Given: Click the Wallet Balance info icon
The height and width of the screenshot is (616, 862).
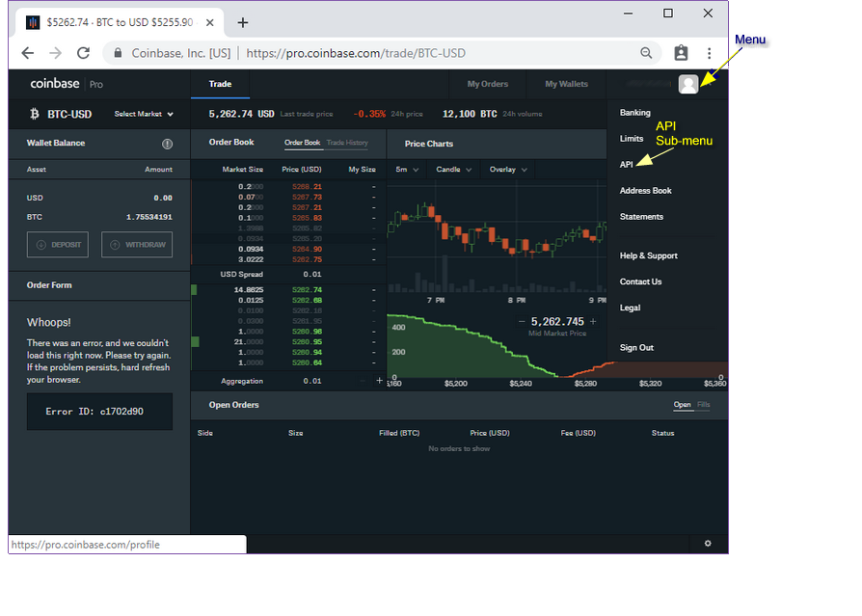Looking at the screenshot, I should click(167, 144).
